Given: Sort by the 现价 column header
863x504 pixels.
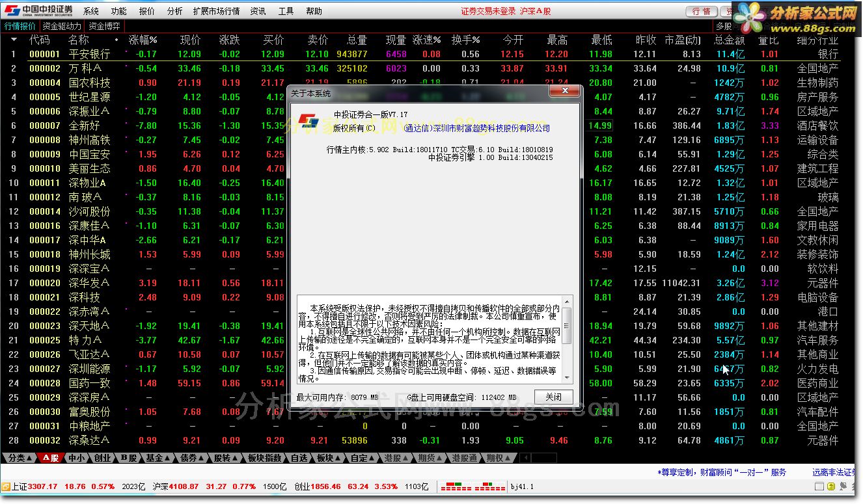Looking at the screenshot, I should tap(190, 40).
